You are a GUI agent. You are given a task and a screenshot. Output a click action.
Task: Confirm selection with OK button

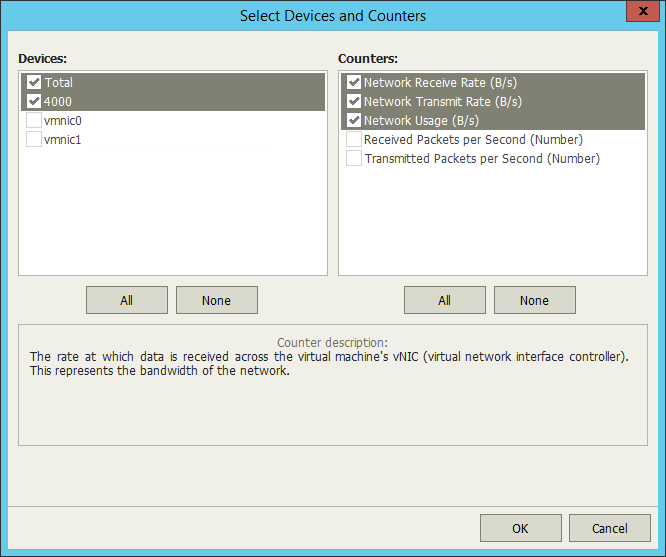520,528
